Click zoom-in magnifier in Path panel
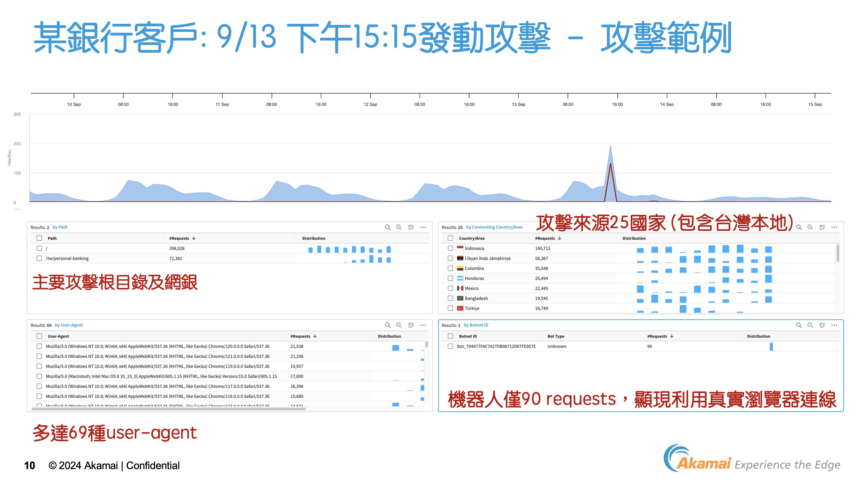868x482 pixels. (x=387, y=227)
